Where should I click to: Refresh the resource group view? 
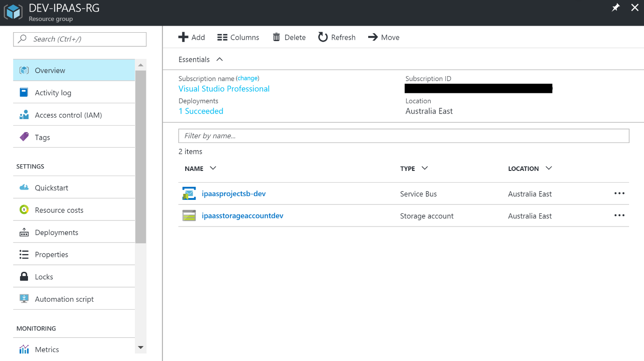(336, 37)
